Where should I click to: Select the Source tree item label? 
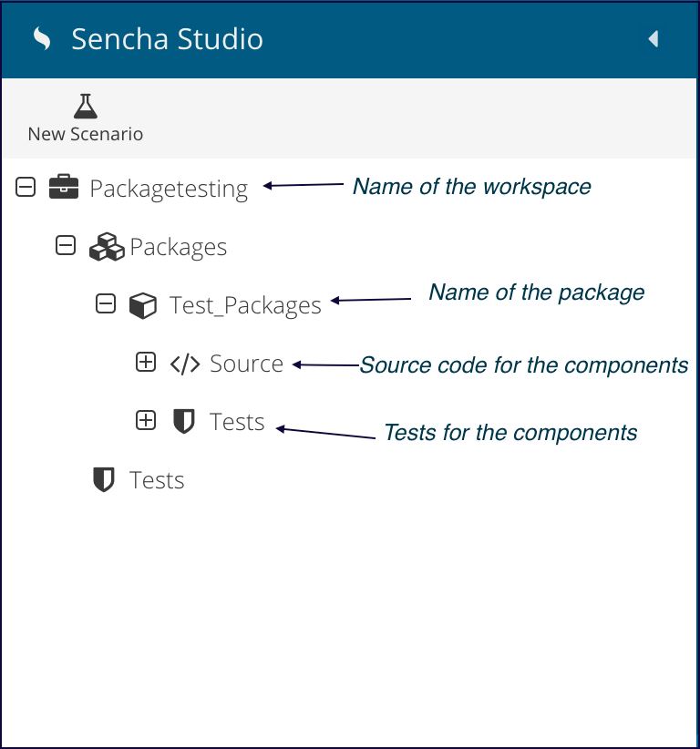coord(247,364)
